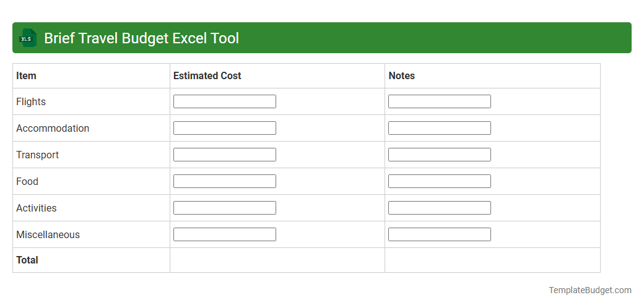Focus the Accommodation notes input
Screen dimensions: 644x308
(x=440, y=128)
